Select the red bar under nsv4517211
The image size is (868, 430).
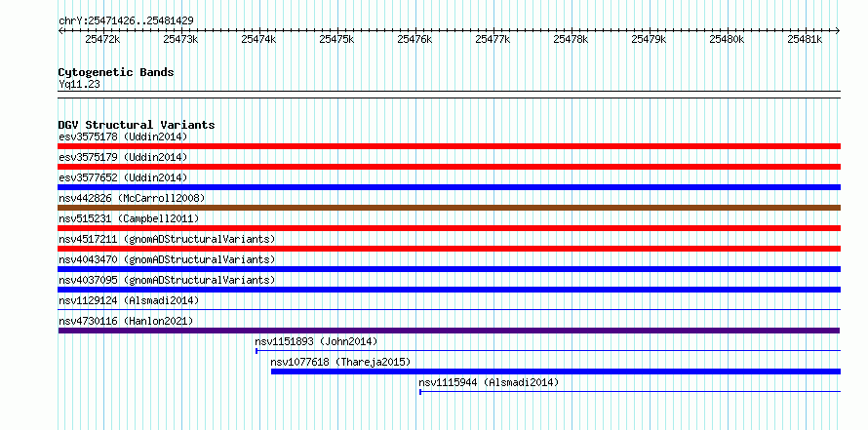pyautogui.click(x=449, y=249)
